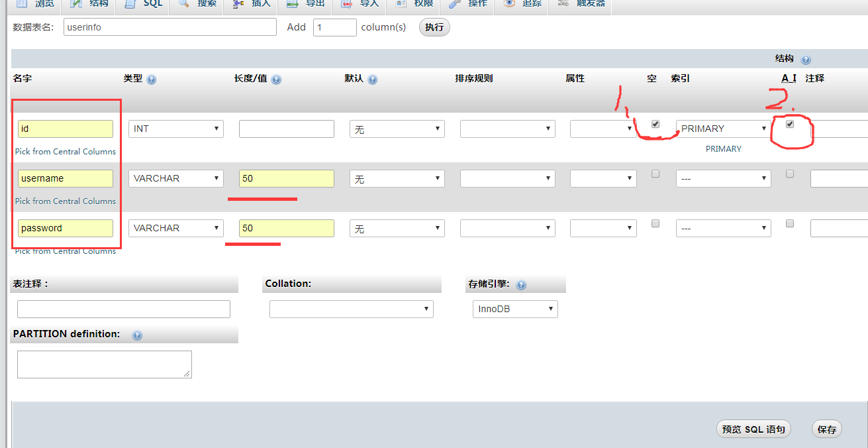Open the 结构 (Structure) tab icon
Viewport: 868px width, 448px height.
pyautogui.click(x=75, y=3)
